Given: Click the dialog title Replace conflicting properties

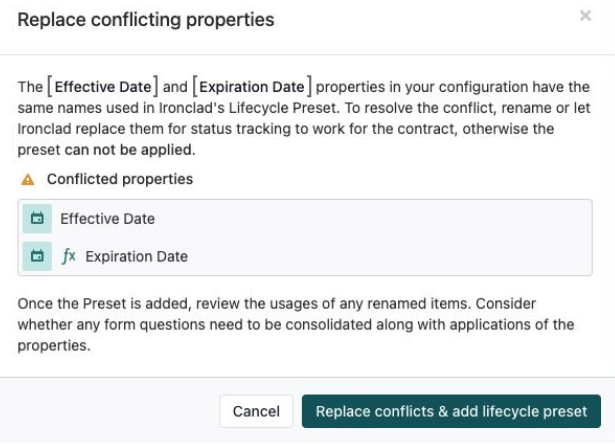Looking at the screenshot, I should [x=146, y=20].
